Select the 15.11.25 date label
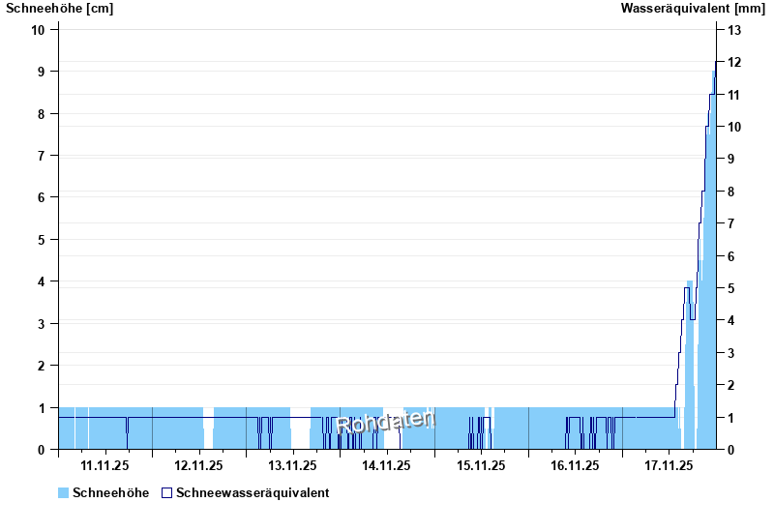The width and height of the screenshot is (774, 532). (x=481, y=466)
